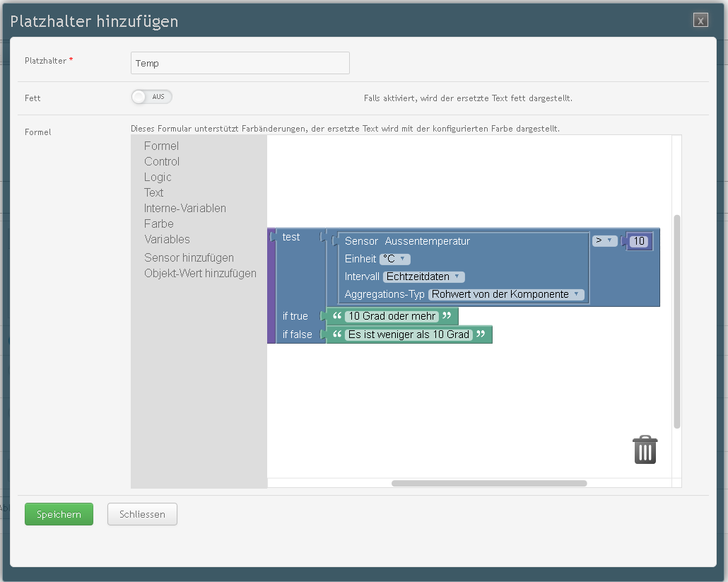Open the Interne-Variablen category
The height and width of the screenshot is (582, 728).
point(184,208)
